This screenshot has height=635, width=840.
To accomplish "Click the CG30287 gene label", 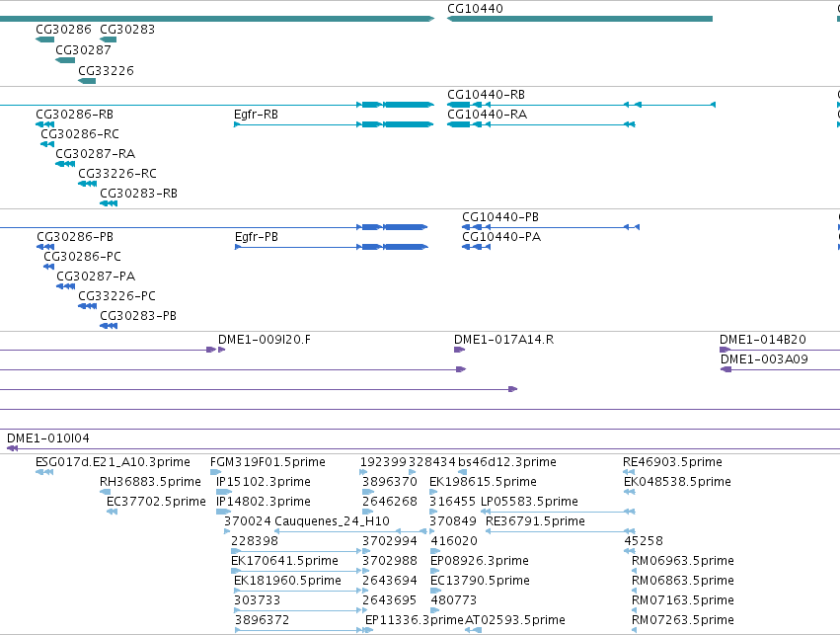I will point(83,50).
